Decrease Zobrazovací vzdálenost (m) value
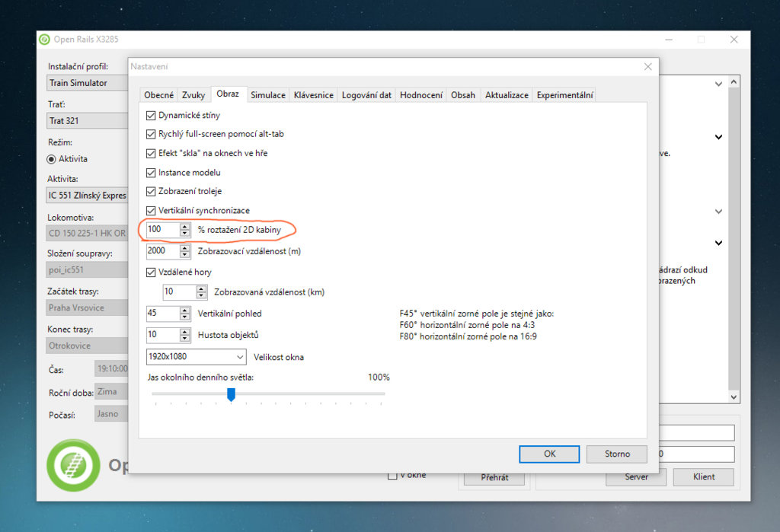780x532 pixels. pos(185,254)
